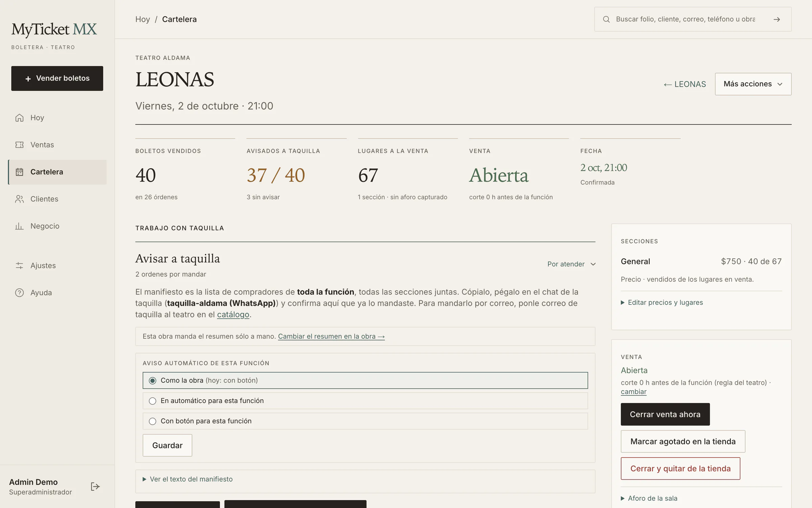Click 'Cerrar y quitar de la tienda'
The height and width of the screenshot is (508, 812).
click(x=680, y=468)
